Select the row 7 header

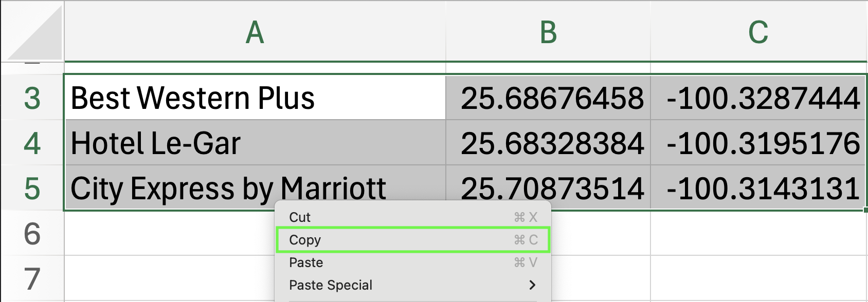(x=32, y=278)
